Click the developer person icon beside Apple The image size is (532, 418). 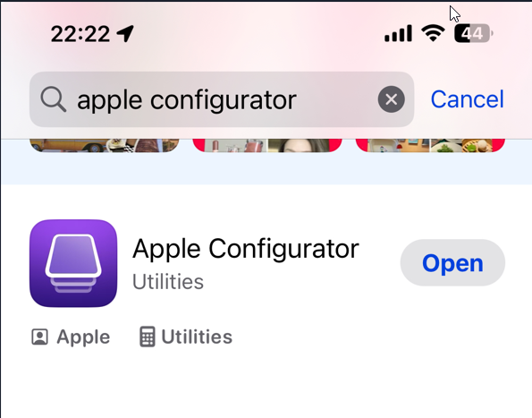point(39,337)
